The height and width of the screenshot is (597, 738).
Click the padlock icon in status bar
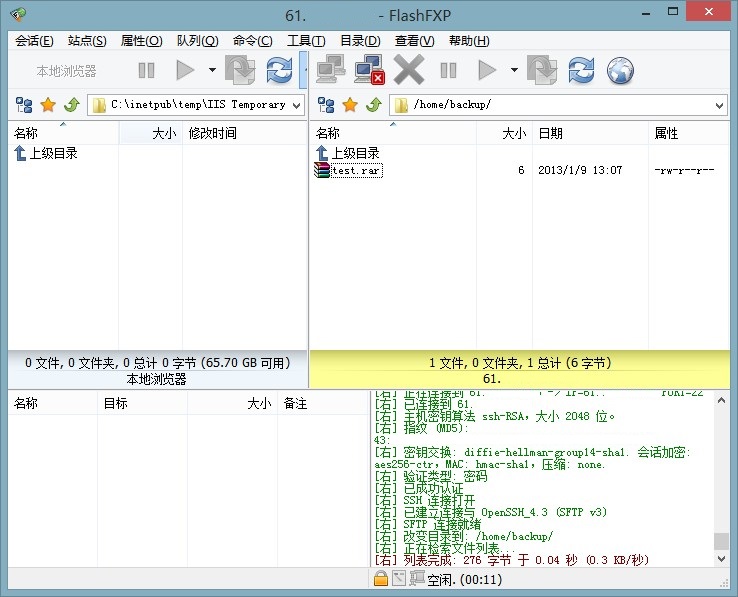pos(381,579)
